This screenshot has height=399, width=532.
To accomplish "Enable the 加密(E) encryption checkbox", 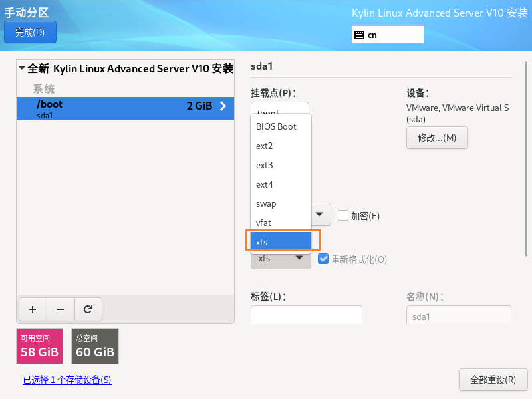I will [343, 215].
